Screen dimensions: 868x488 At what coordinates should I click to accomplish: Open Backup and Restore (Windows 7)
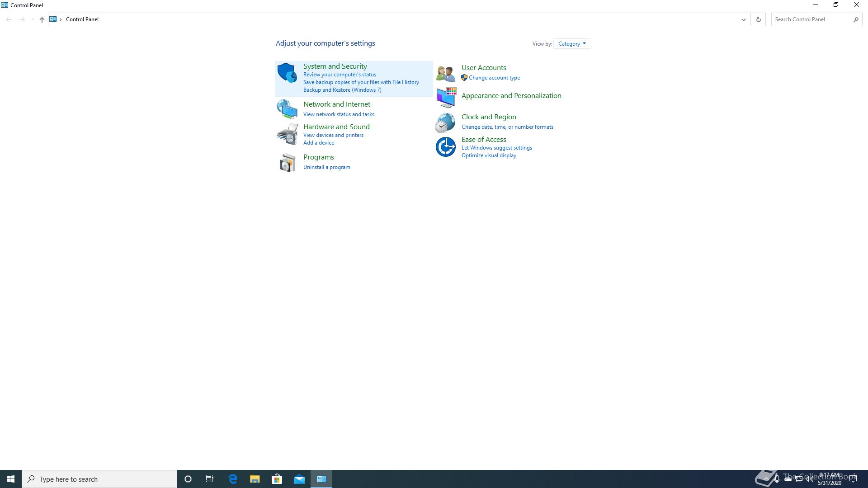[x=342, y=90]
